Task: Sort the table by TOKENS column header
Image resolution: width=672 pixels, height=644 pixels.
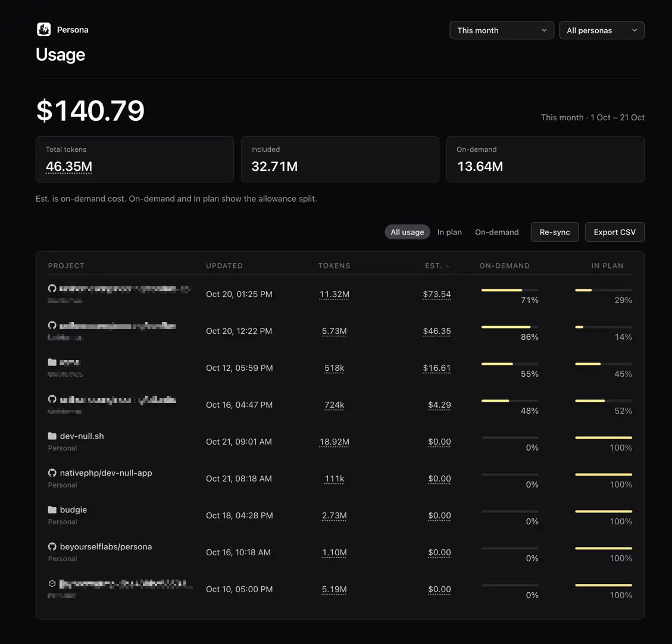Action: [334, 265]
